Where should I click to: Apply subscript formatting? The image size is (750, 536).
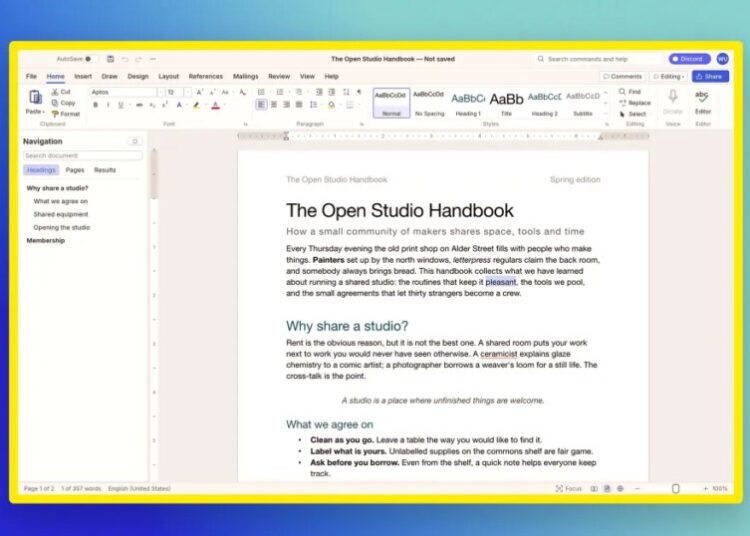[152, 105]
